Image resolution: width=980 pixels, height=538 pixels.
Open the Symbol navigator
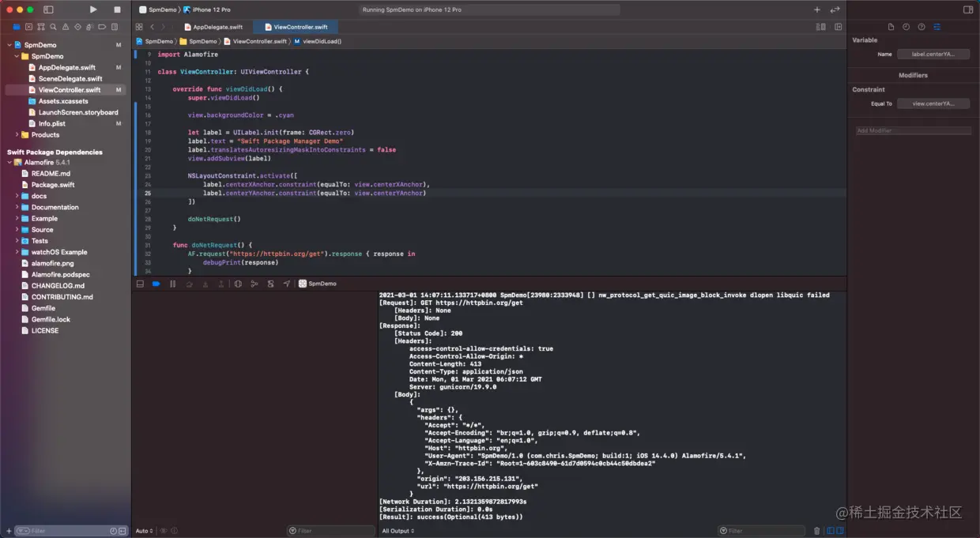pyautogui.click(x=41, y=27)
